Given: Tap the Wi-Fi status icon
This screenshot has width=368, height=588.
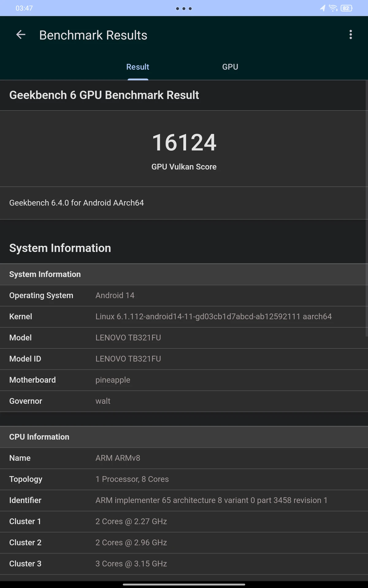Looking at the screenshot, I should pyautogui.click(x=333, y=8).
